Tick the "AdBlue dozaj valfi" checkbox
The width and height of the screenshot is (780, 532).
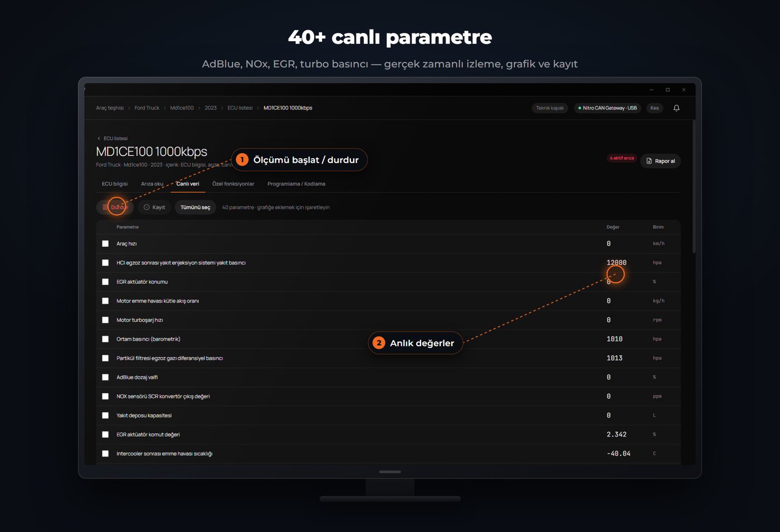[x=105, y=377]
